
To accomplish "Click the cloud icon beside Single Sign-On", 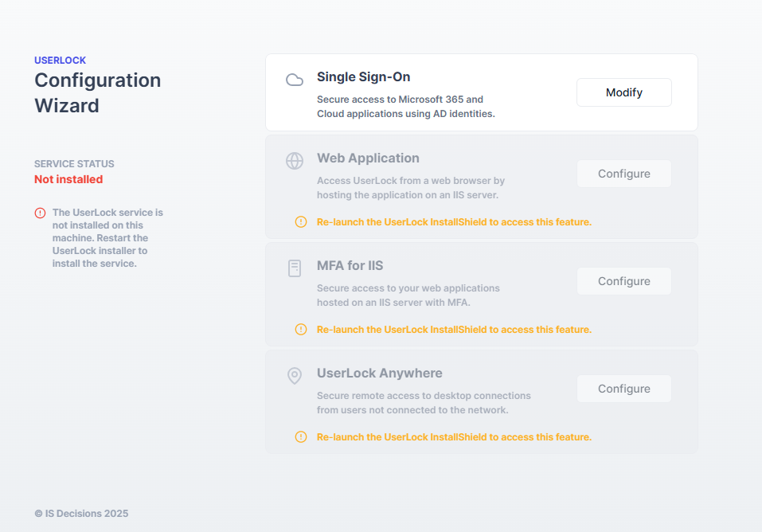I will click(x=295, y=80).
